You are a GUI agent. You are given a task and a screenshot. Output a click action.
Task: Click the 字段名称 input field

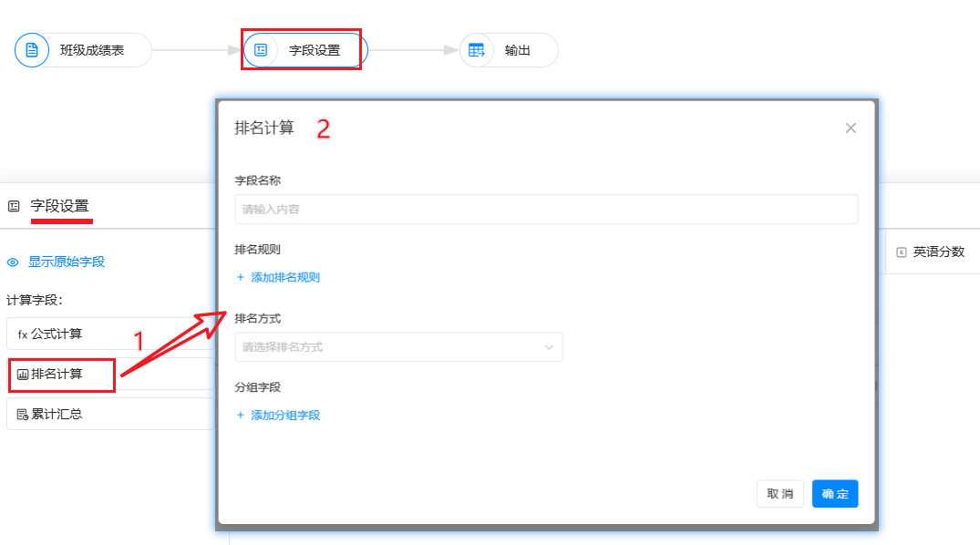[545, 209]
